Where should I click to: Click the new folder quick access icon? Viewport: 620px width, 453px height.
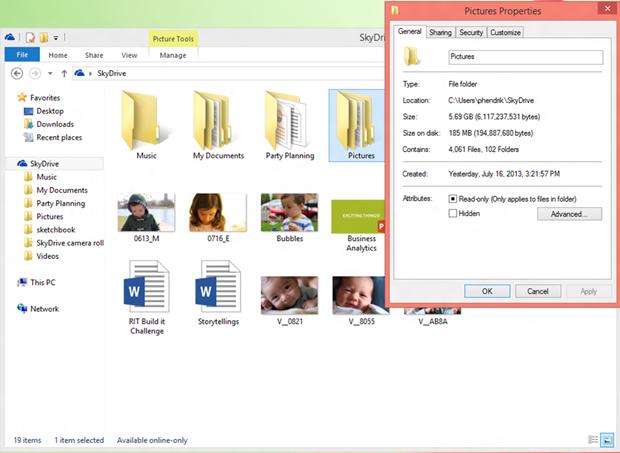click(x=43, y=38)
